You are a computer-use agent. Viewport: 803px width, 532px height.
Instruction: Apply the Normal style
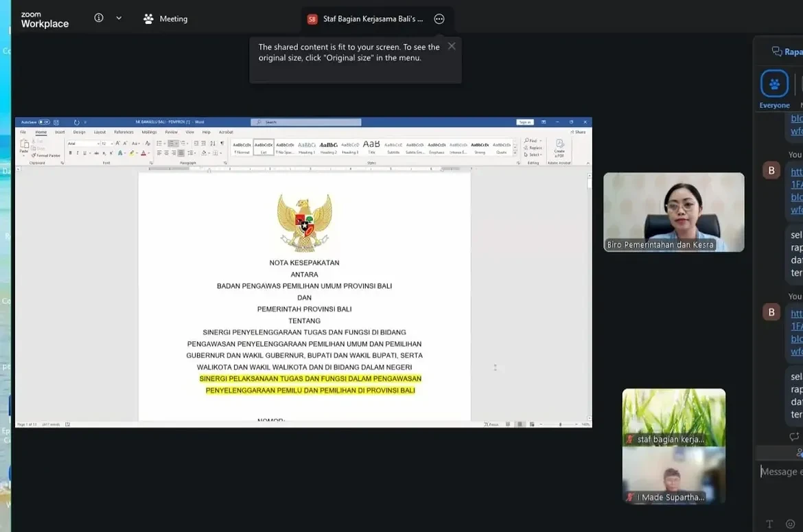coord(242,148)
